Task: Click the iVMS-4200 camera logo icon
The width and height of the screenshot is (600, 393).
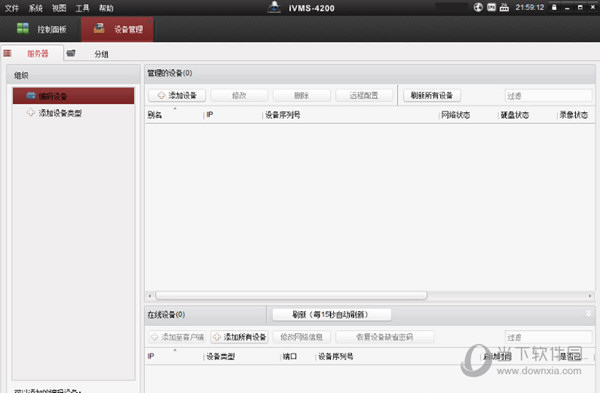Action: click(x=274, y=7)
